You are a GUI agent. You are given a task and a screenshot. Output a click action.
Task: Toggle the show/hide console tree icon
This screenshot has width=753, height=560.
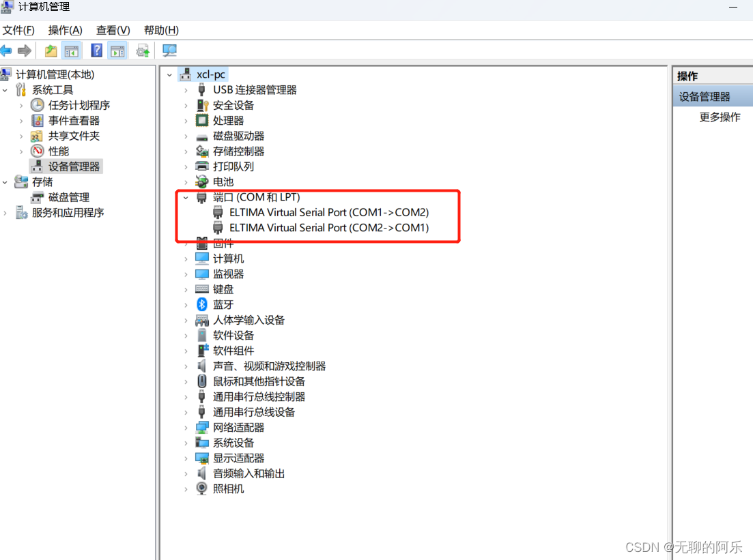click(x=72, y=50)
